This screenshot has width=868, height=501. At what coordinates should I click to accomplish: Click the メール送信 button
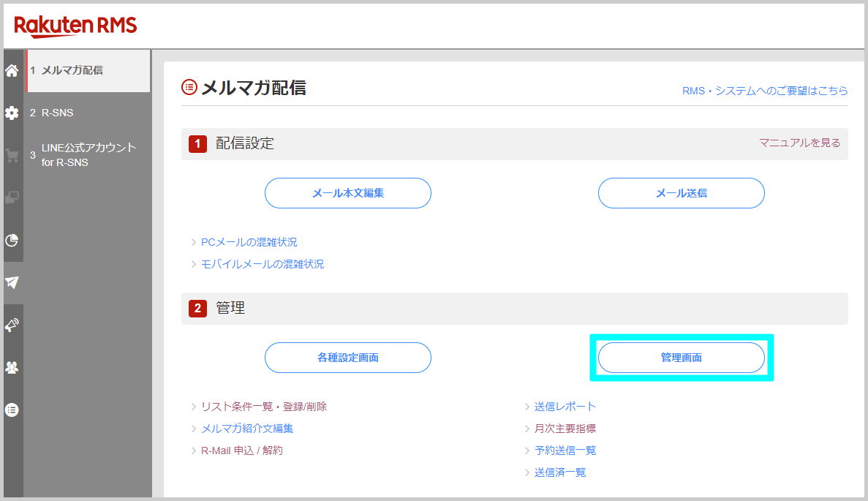[681, 193]
